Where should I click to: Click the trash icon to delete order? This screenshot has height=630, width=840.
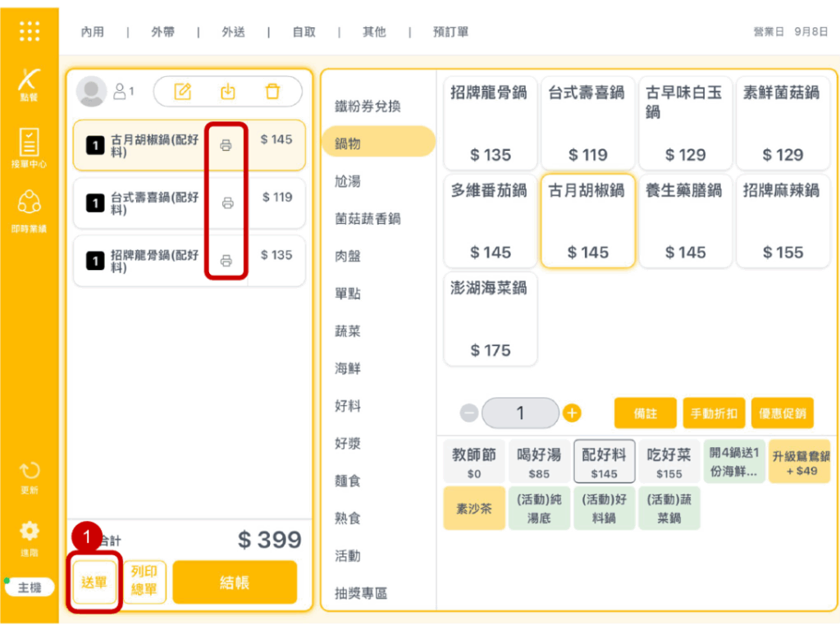(272, 91)
